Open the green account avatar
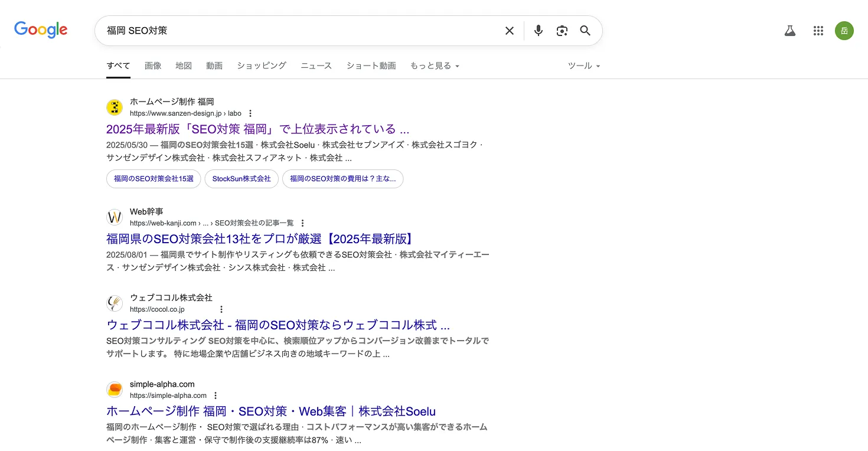The image size is (868, 451). [844, 31]
